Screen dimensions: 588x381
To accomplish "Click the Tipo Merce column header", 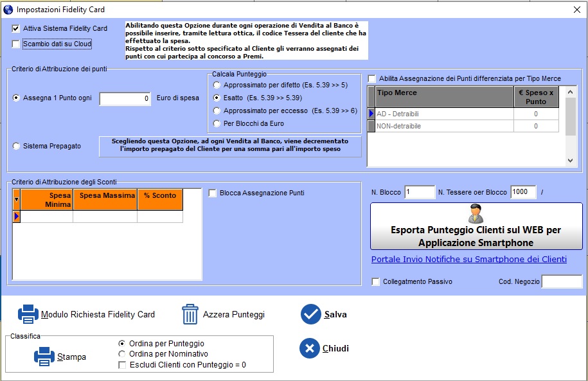I will pyautogui.click(x=445, y=97).
